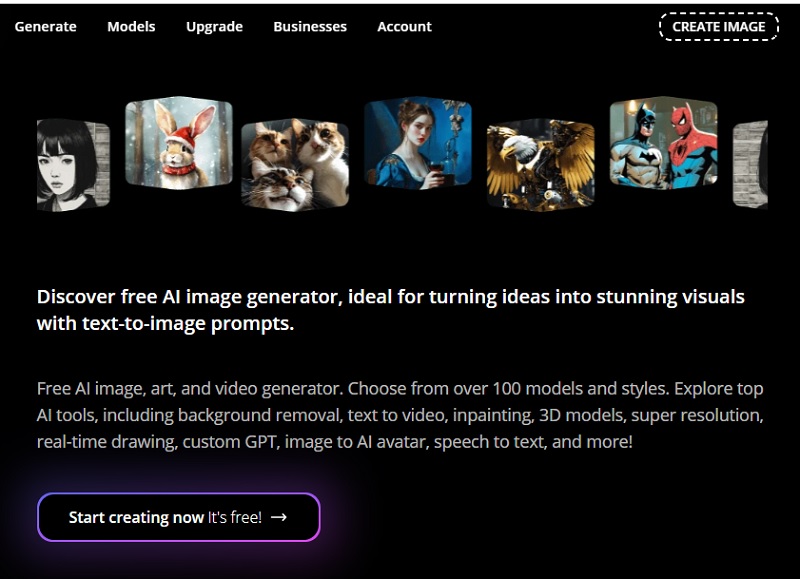The image size is (800, 579).
Task: Open the Upgrade nav item
Action: pyautogui.click(x=214, y=27)
